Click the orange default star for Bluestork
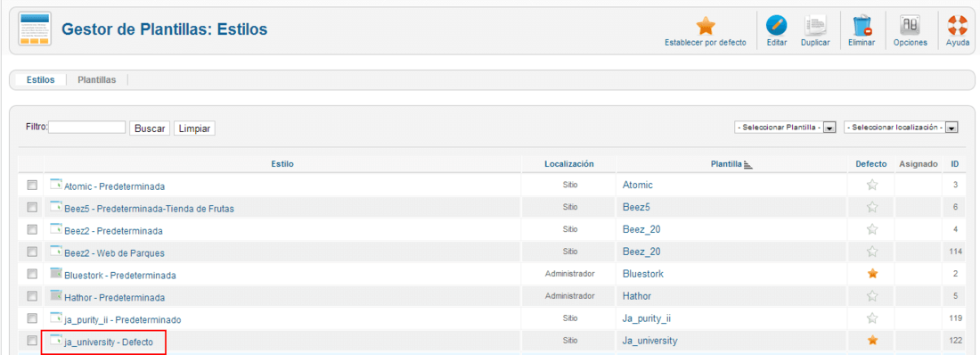 pos(872,274)
